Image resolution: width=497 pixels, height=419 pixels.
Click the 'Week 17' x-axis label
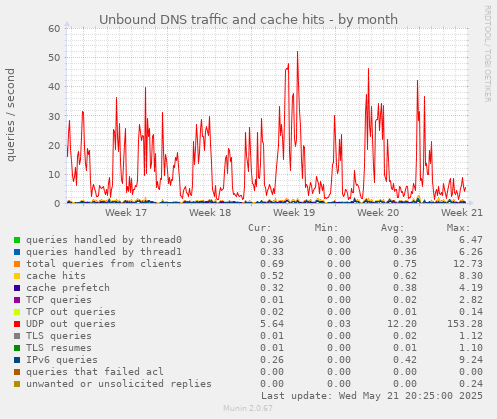126,212
